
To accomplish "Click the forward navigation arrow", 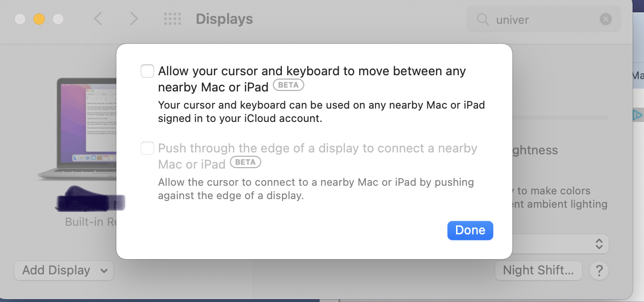I will [x=134, y=19].
